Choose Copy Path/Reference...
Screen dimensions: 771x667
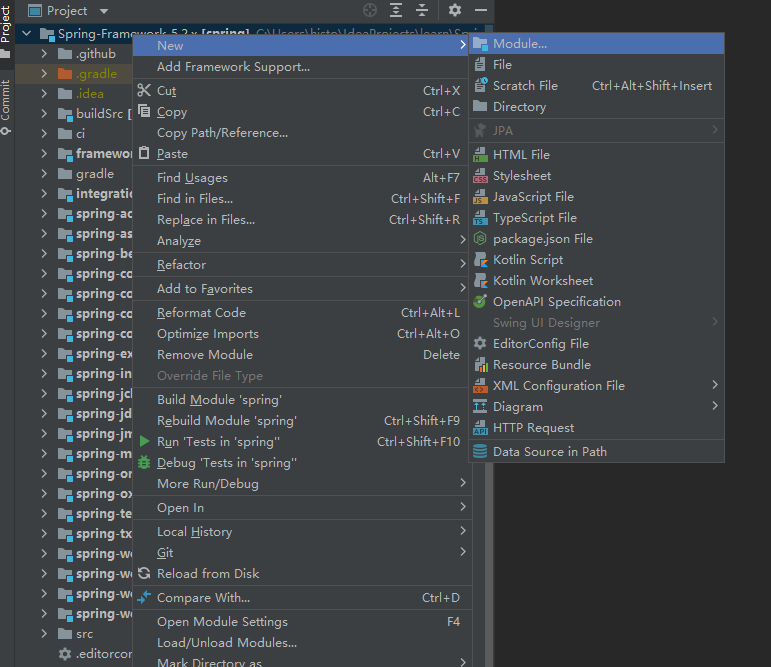(x=302, y=132)
